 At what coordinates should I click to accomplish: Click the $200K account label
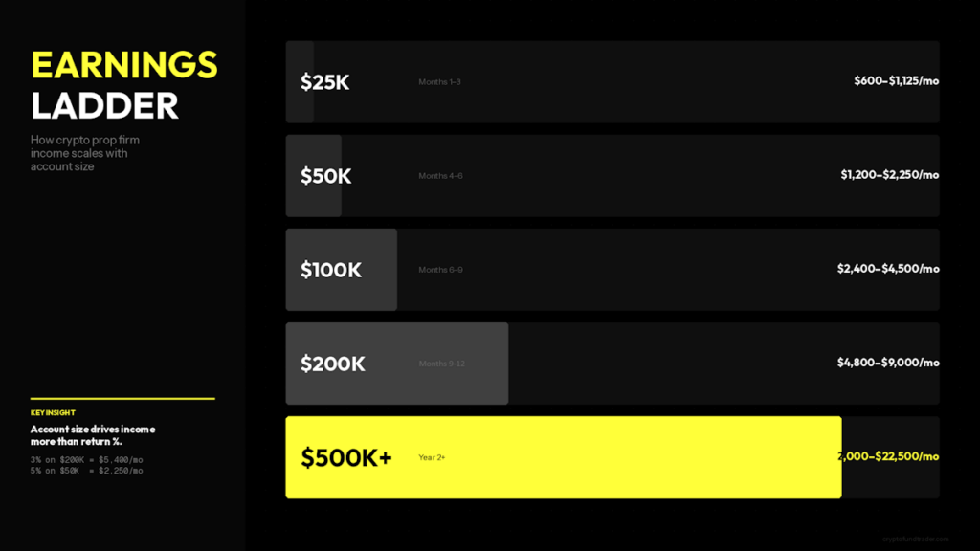(x=332, y=364)
